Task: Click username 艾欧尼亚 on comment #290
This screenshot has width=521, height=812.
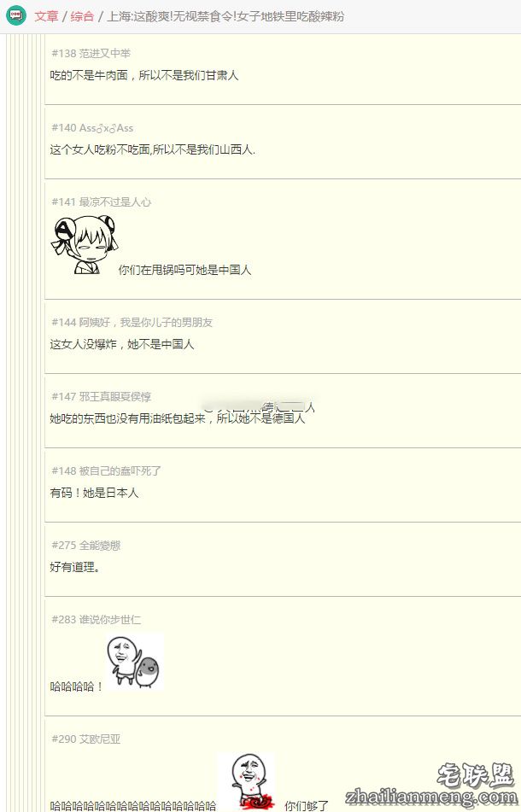Action: (x=99, y=739)
